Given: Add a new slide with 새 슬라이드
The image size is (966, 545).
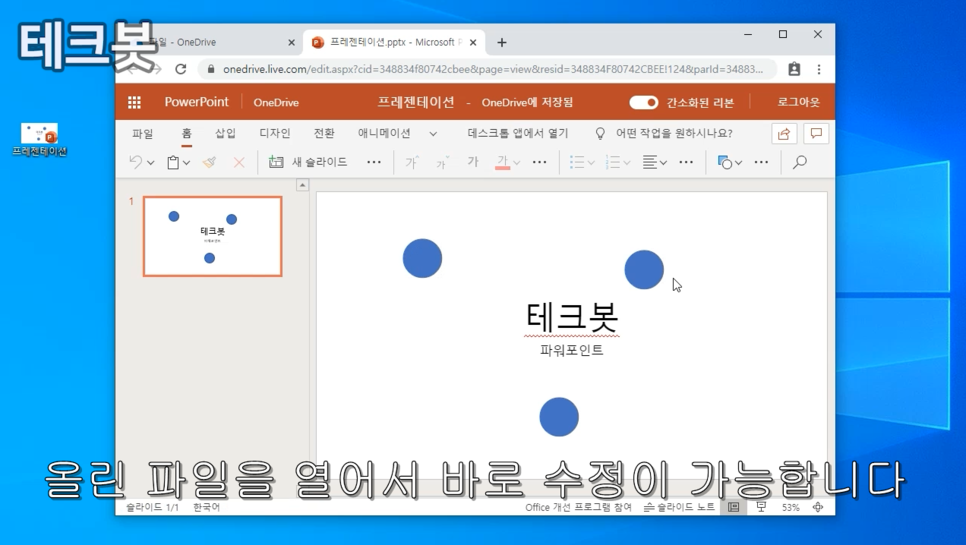Looking at the screenshot, I should click(x=308, y=162).
